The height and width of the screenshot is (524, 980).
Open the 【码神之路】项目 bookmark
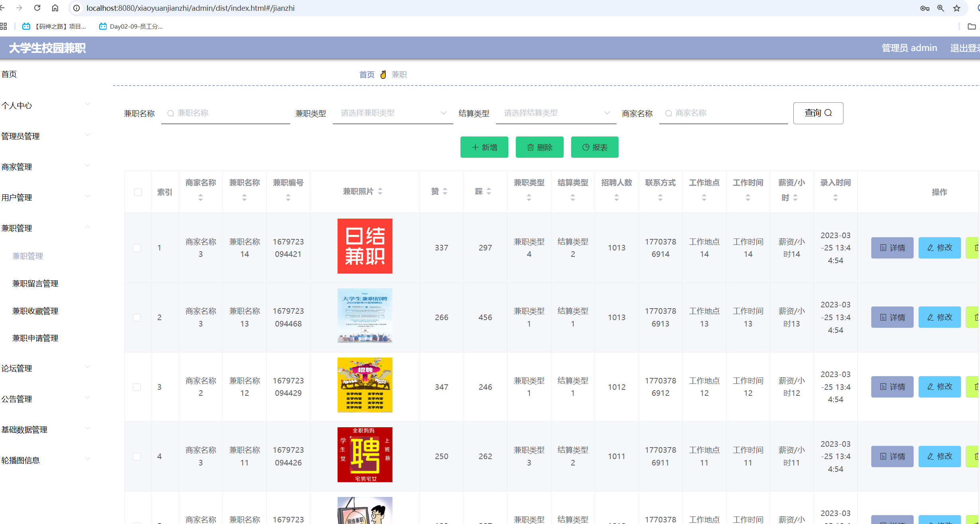[54, 26]
